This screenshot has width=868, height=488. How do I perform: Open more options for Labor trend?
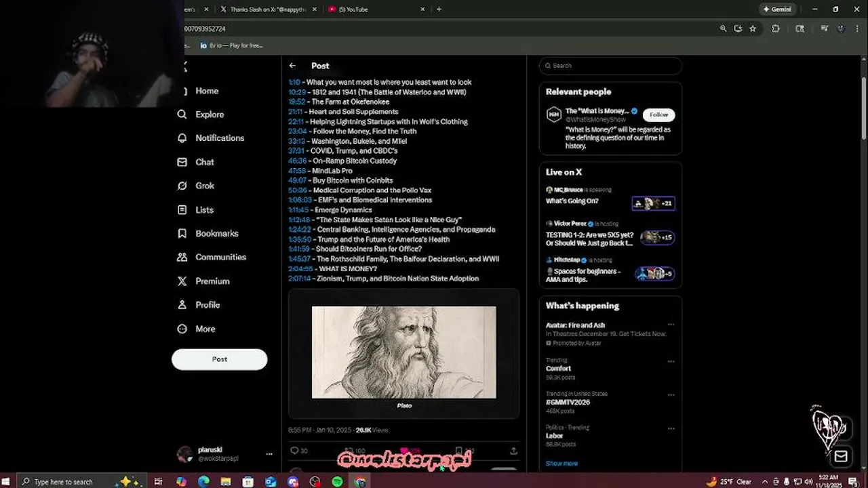coord(671,428)
